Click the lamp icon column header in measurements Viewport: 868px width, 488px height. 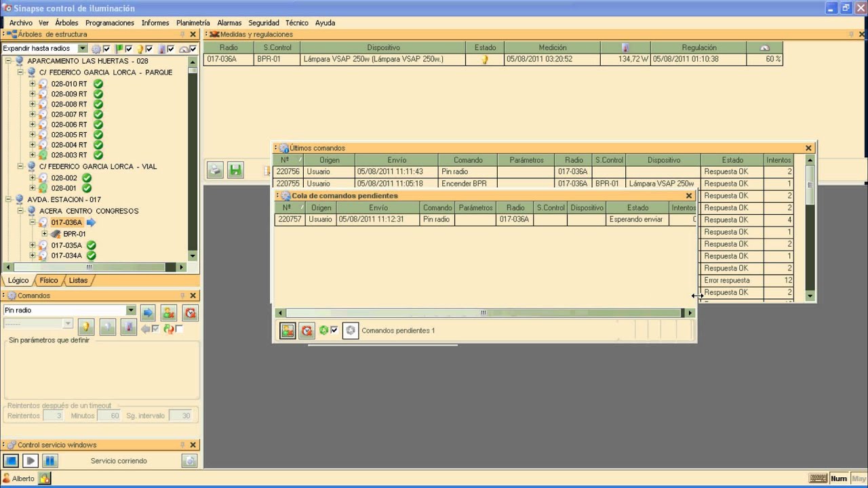(625, 47)
